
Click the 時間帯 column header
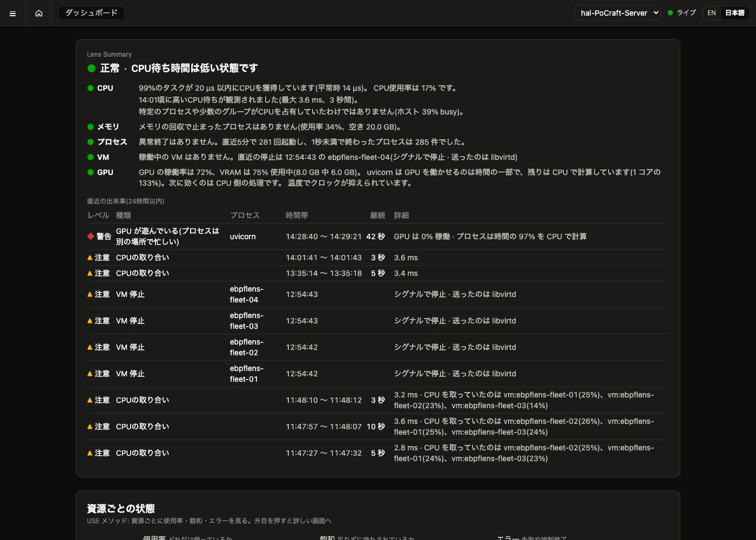click(x=297, y=215)
